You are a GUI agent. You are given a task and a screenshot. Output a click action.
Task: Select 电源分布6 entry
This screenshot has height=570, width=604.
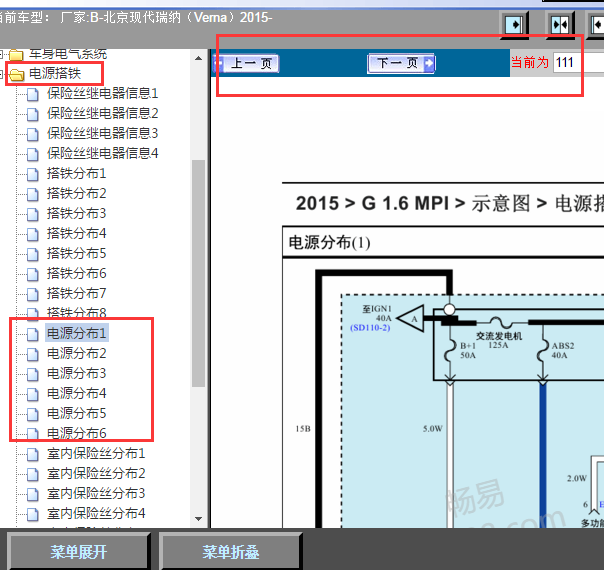(x=76, y=434)
